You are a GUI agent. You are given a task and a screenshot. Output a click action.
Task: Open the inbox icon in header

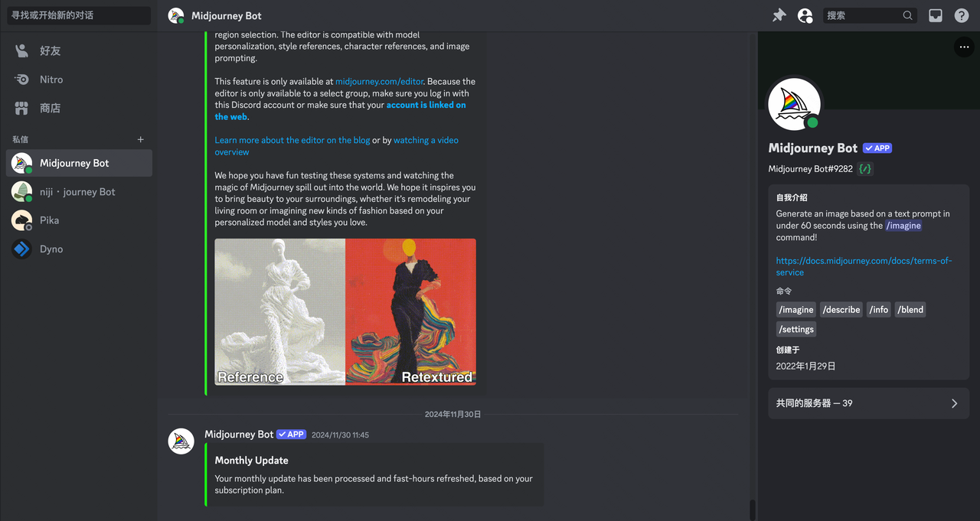(936, 15)
